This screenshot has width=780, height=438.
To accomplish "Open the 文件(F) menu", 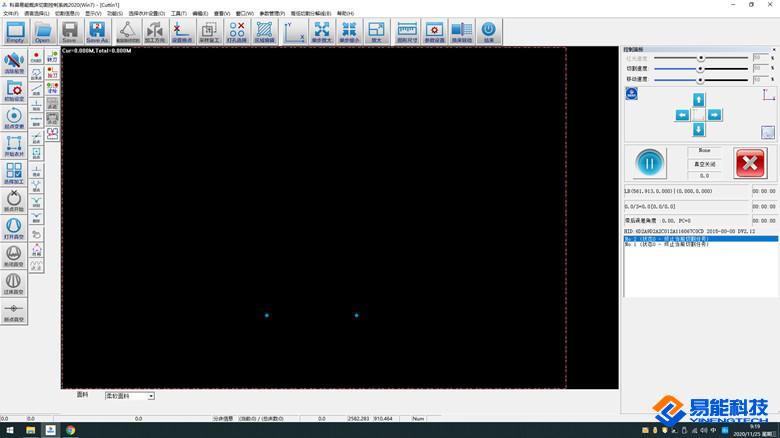I will point(11,14).
